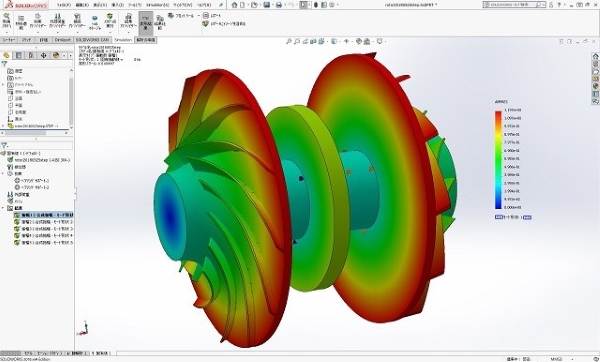The width and height of the screenshot is (600, 362).
Task: Click the Home icon in top toolbar
Action: coord(234,5)
